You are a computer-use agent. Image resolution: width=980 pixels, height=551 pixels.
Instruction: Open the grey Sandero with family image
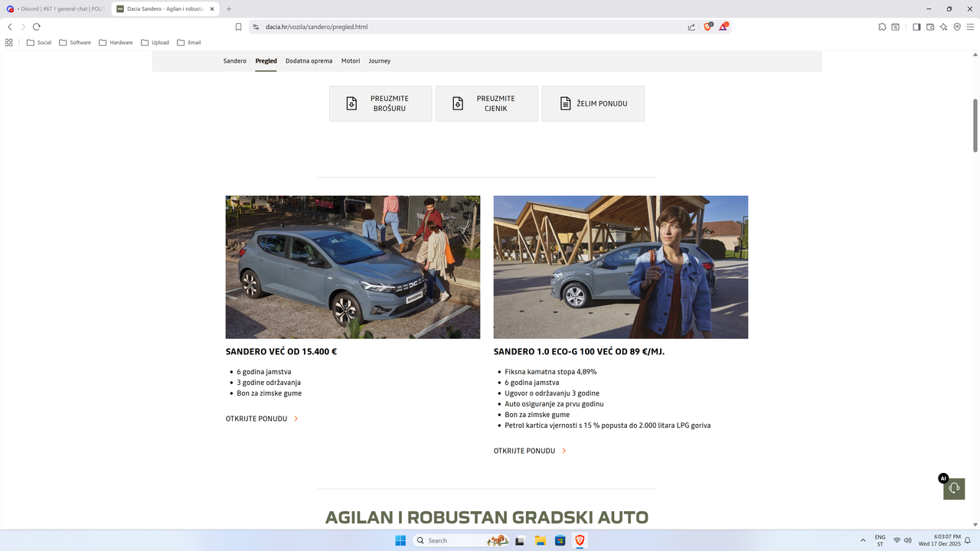(353, 267)
